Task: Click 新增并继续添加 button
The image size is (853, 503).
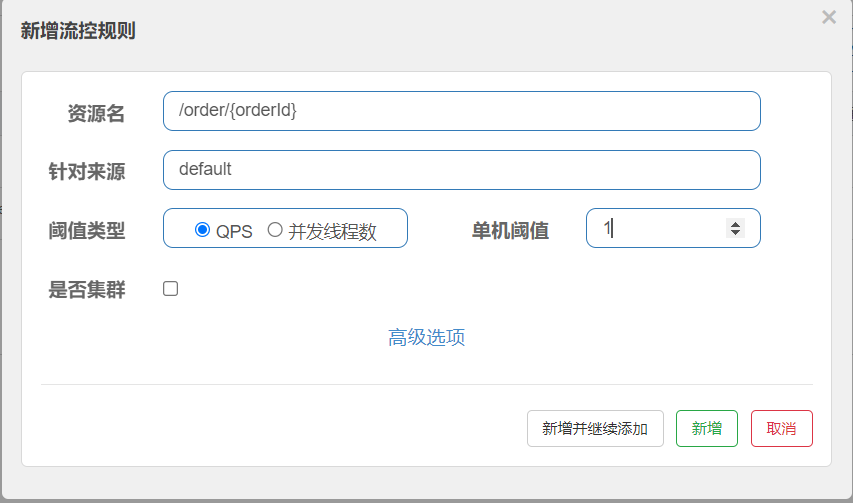Action: [x=595, y=429]
